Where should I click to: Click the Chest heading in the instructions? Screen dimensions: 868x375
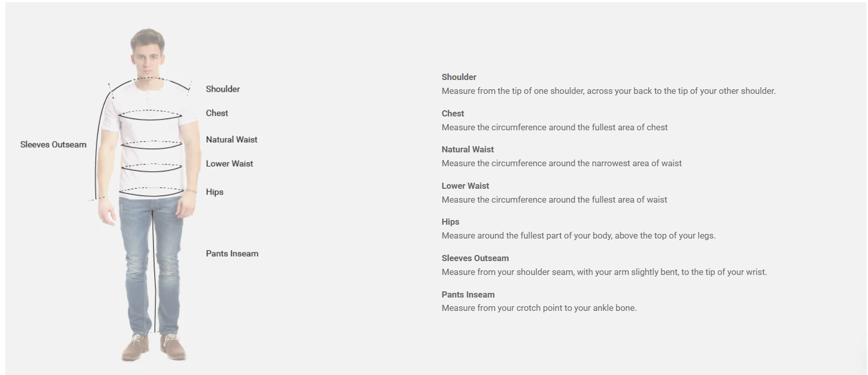click(453, 113)
